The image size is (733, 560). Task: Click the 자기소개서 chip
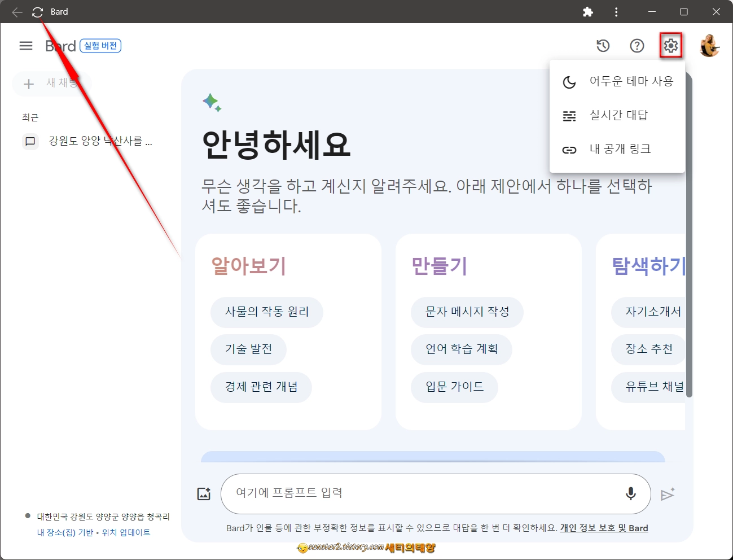coord(648,312)
